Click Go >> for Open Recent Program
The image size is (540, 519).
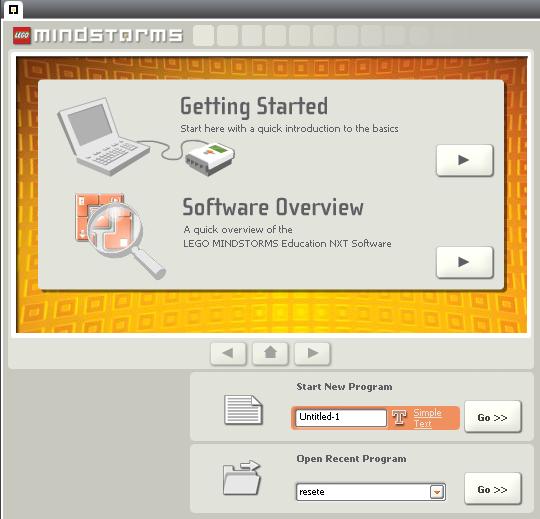pyautogui.click(x=492, y=489)
